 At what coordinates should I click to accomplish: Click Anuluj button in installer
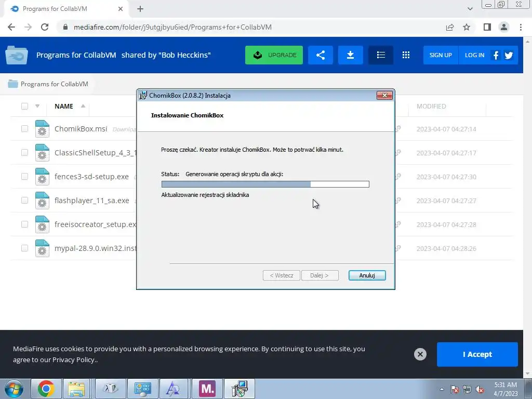point(367,275)
